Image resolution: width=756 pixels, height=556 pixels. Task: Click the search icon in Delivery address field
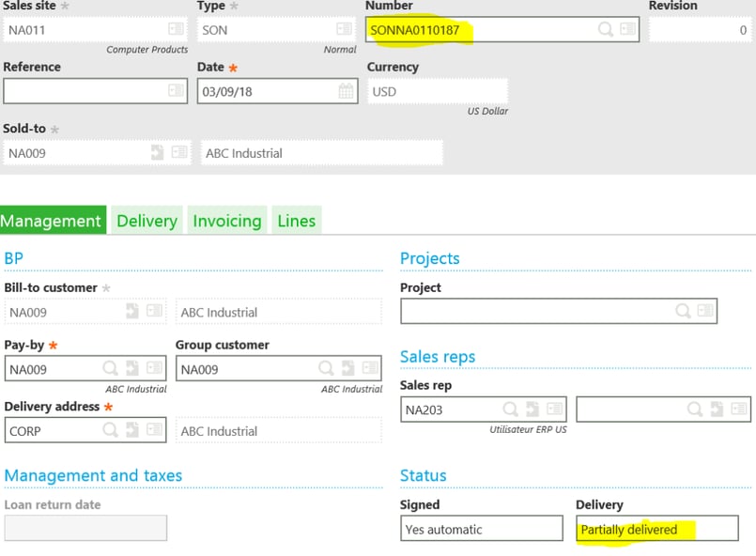[111, 430]
